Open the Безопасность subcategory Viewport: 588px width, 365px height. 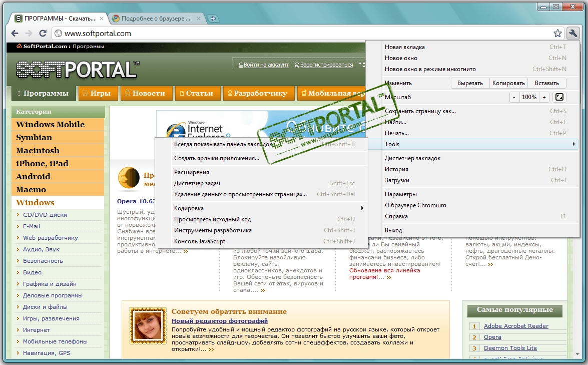click(43, 261)
